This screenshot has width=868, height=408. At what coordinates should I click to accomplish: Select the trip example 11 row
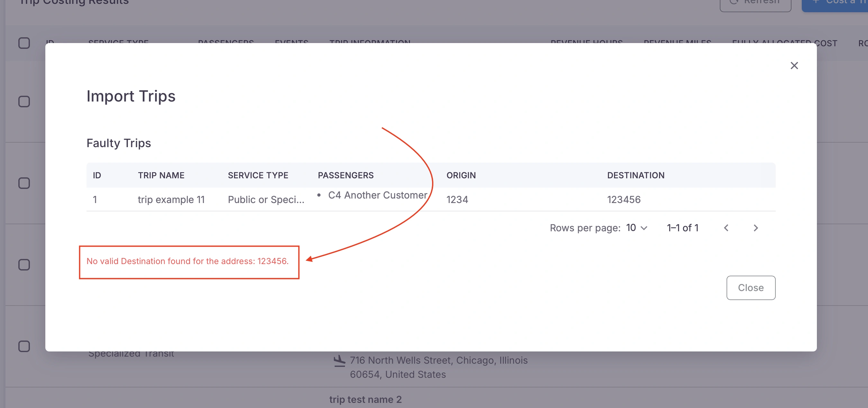[171, 200]
